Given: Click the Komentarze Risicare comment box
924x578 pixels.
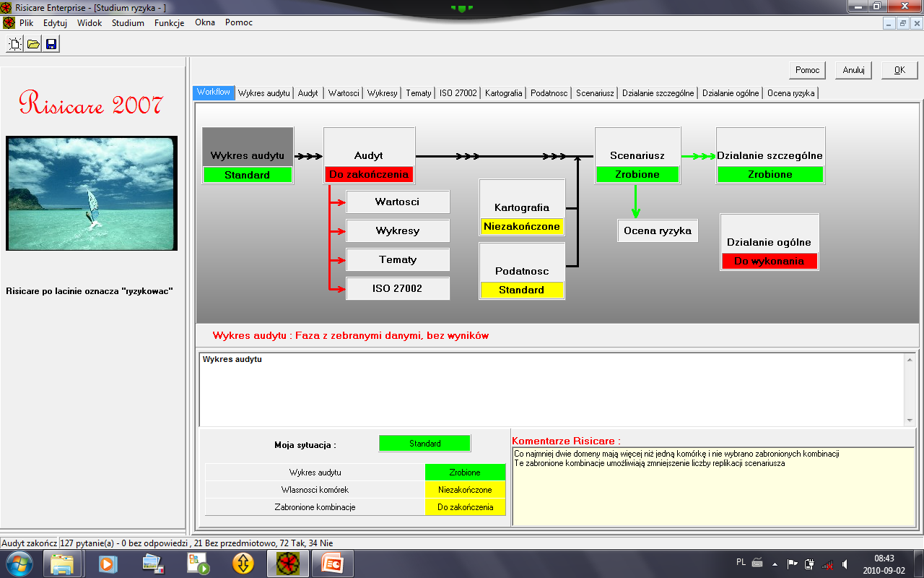Looking at the screenshot, I should point(712,486).
